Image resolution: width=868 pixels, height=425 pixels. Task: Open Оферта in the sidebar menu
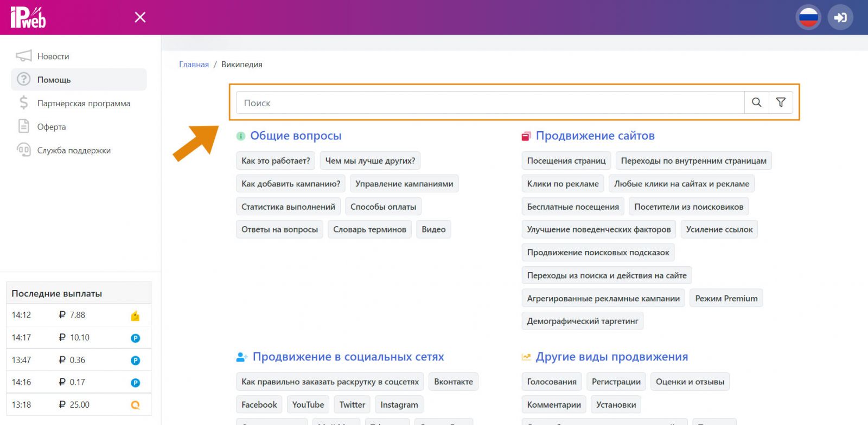tap(51, 127)
